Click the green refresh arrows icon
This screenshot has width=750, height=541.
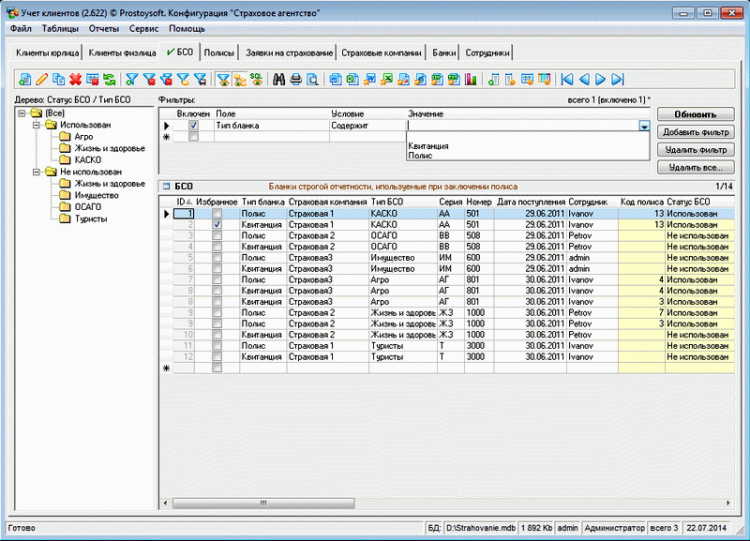109,79
